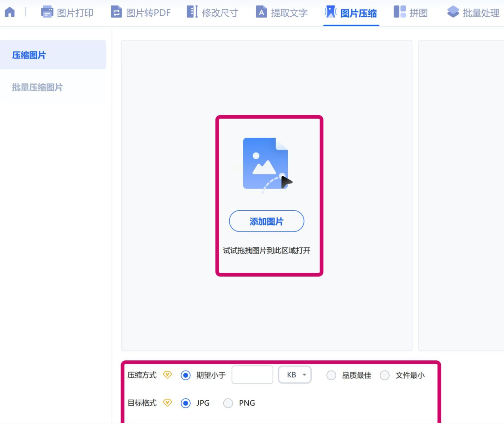The height and width of the screenshot is (424, 504).
Task: Click the 目标格式 label
Action: [142, 403]
